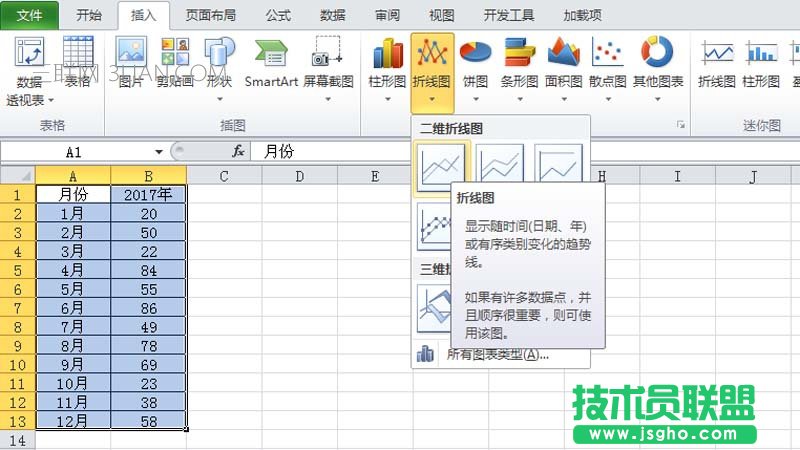Switch to the Add-ins (加载项) tab
800x450 pixels.
pos(582,15)
